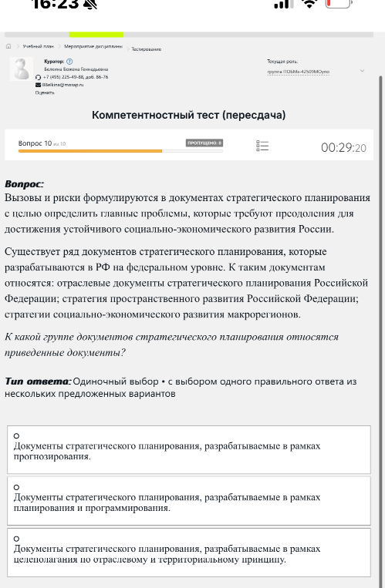Click the orange question progress bar

pos(120,151)
